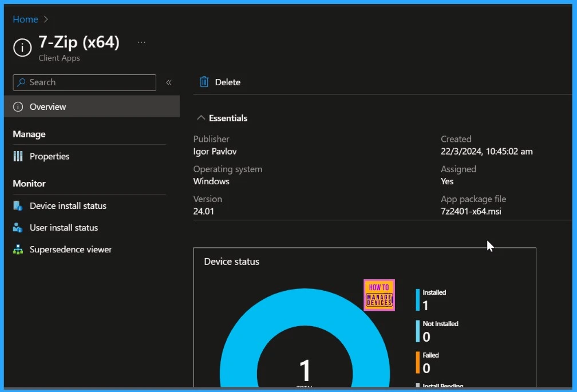Click the total 1 in donut center
Screen dimensions: 577x392
(x=305, y=370)
